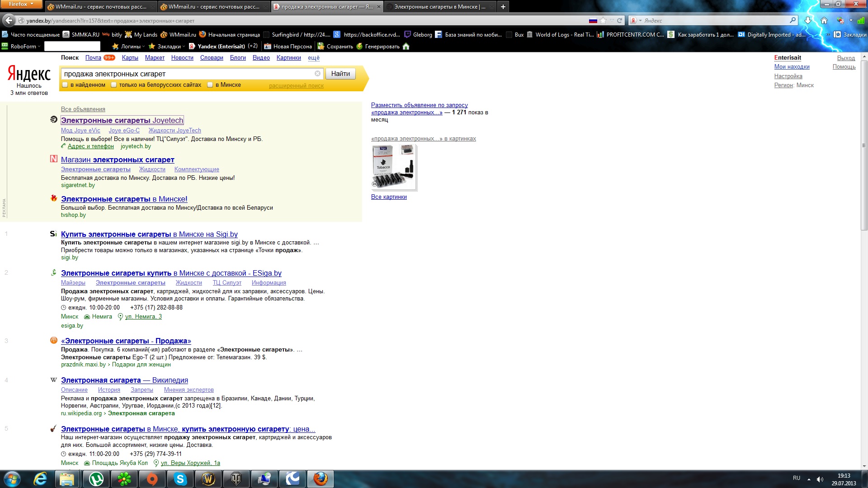Click the Найти search button

click(x=340, y=74)
